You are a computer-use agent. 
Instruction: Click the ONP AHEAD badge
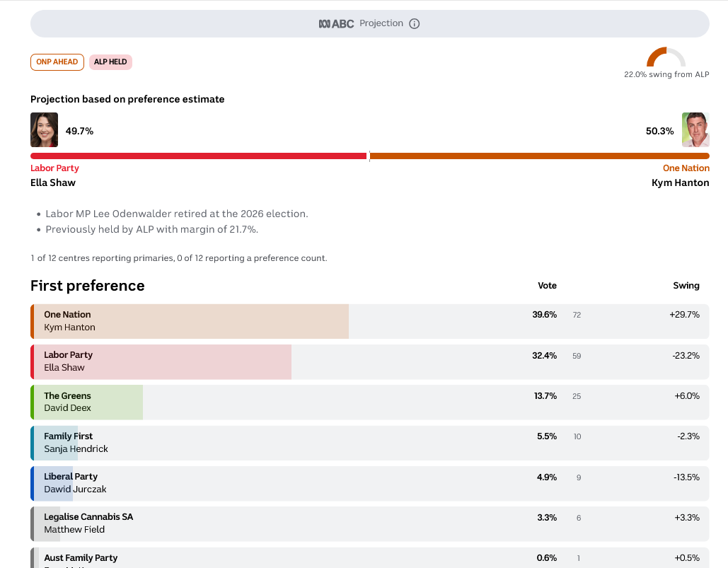click(57, 62)
